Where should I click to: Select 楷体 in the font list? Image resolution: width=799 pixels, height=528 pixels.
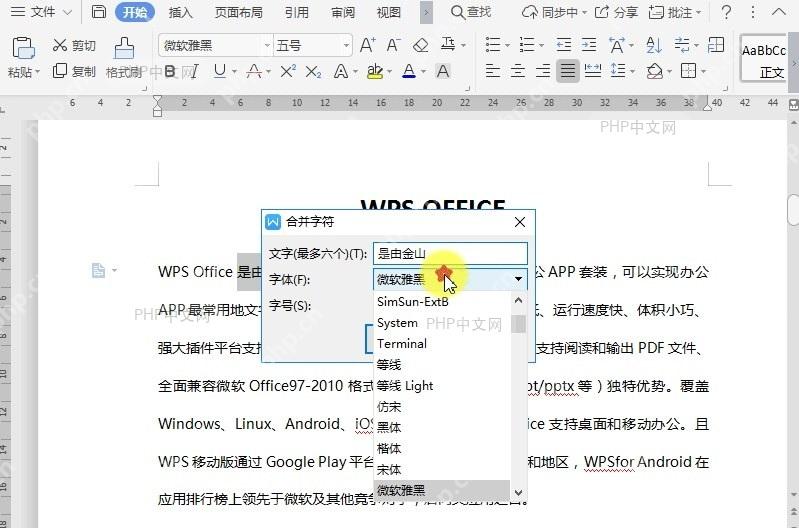click(x=442, y=448)
